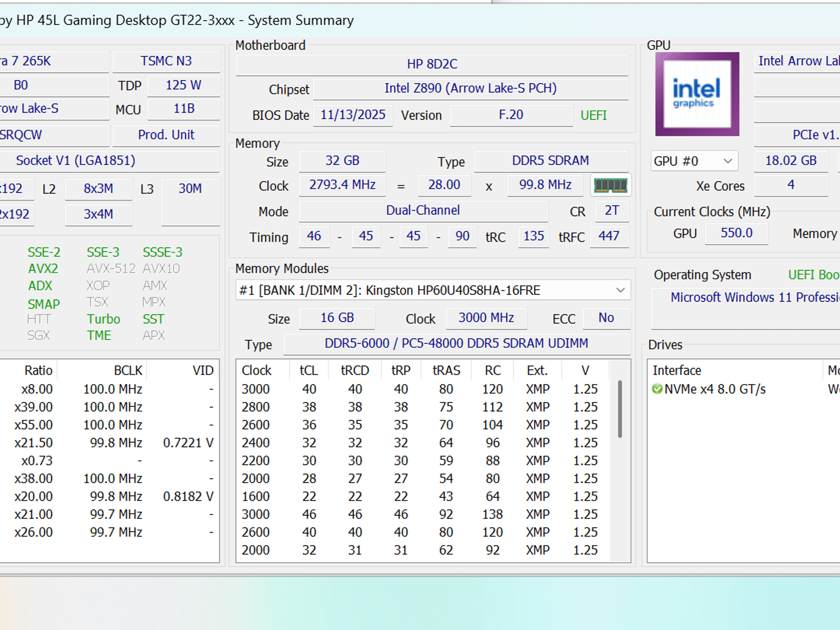This screenshot has width=840, height=630.
Task: Click BIOS date 11/13/2025 field
Action: [353, 115]
